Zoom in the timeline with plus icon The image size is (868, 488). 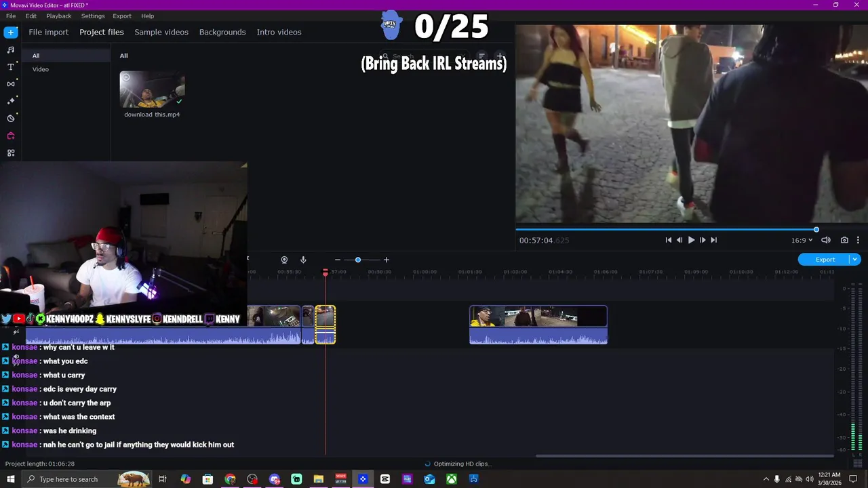[x=387, y=260]
